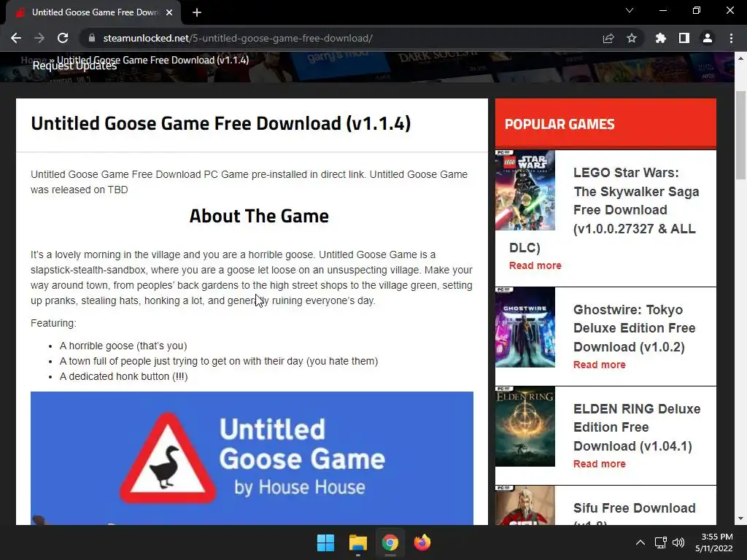Open the Chrome profile avatar
The image size is (747, 560).
click(708, 38)
